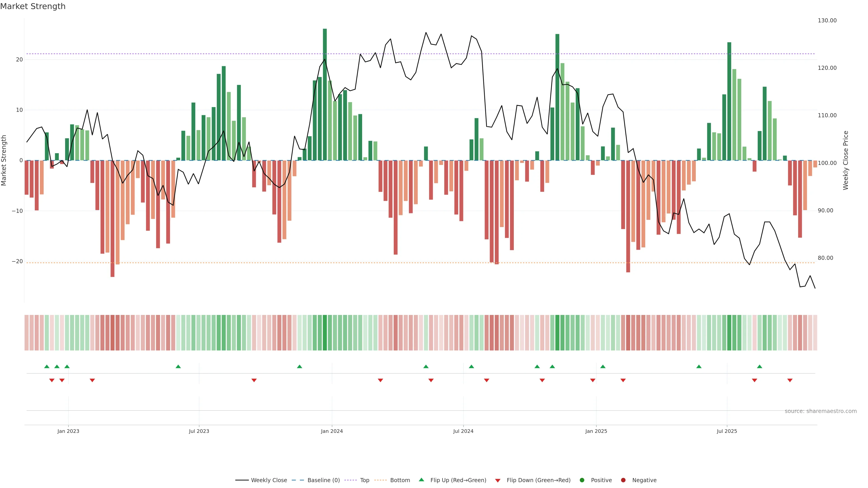Click Flip Down red triangle legend icon
The width and height of the screenshot is (868, 488).
498,481
